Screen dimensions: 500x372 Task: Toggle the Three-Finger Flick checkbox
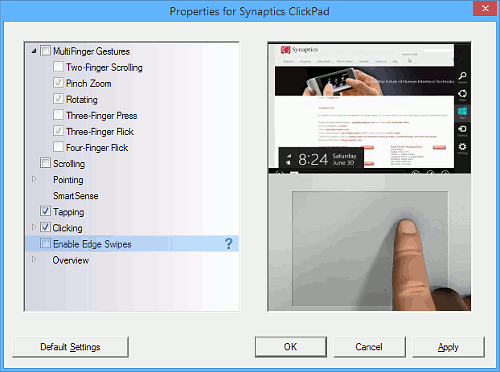tap(58, 131)
